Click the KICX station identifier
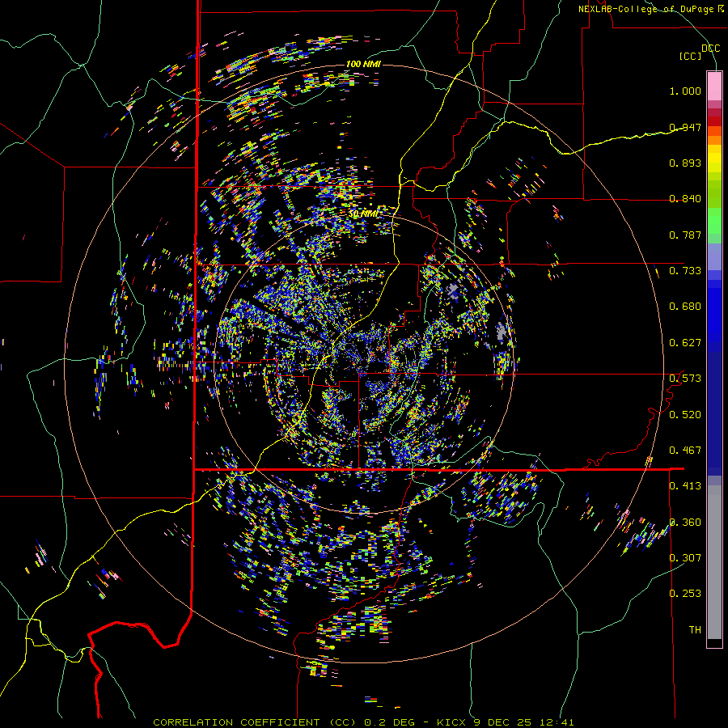 [x=453, y=722]
